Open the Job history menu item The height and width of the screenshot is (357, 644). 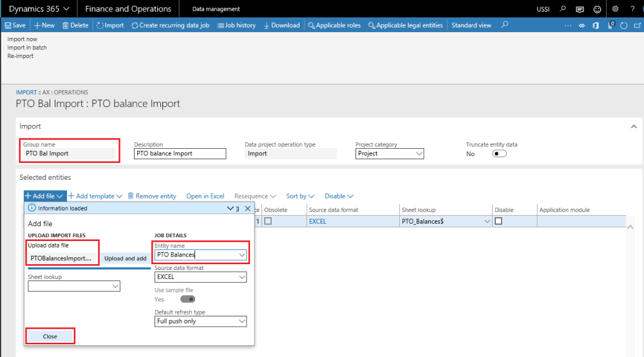(x=236, y=25)
